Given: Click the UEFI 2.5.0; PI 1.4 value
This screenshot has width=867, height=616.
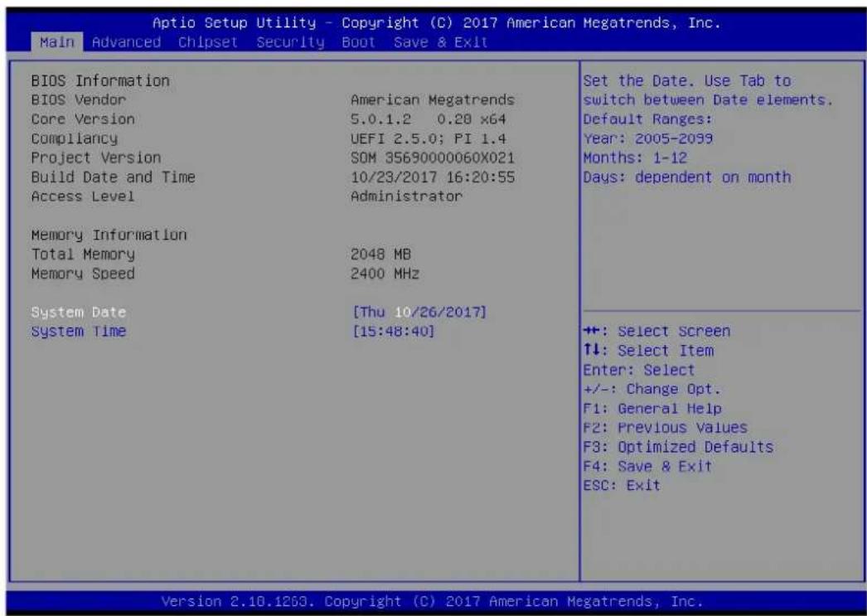Looking at the screenshot, I should (x=428, y=138).
